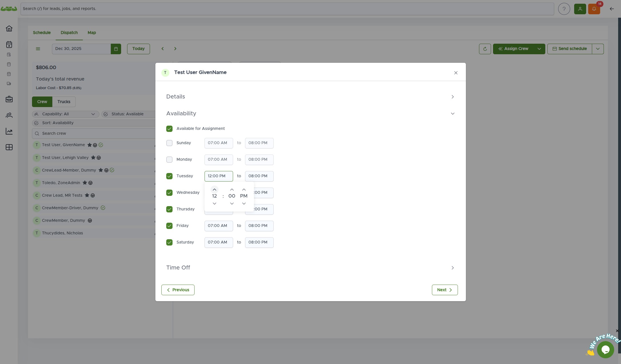This screenshot has width=621, height=364.
Task: Decrease the minutes in time picker
Action: click(x=232, y=204)
